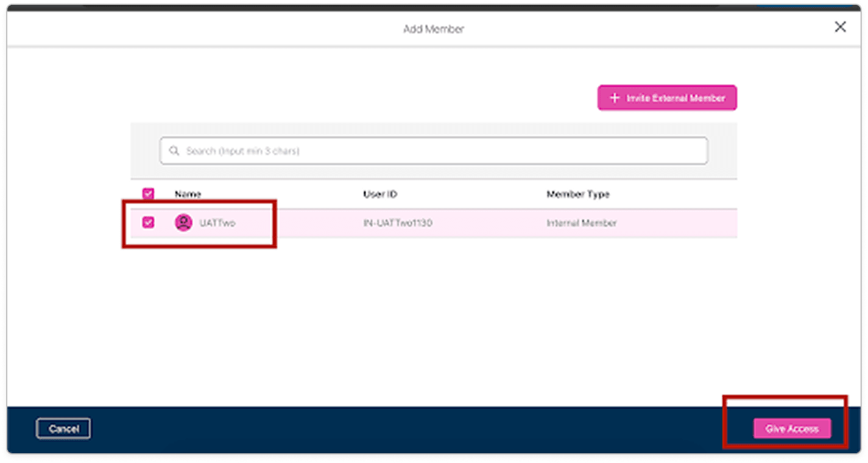This screenshot has height=463, width=868.
Task: Click the search magnifier icon
Action: pyautogui.click(x=174, y=150)
